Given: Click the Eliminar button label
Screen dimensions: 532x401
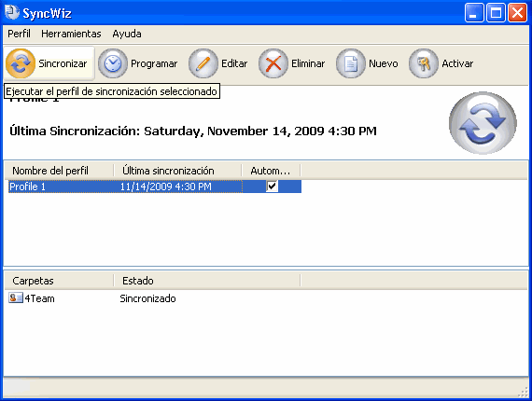Looking at the screenshot, I should coord(308,63).
